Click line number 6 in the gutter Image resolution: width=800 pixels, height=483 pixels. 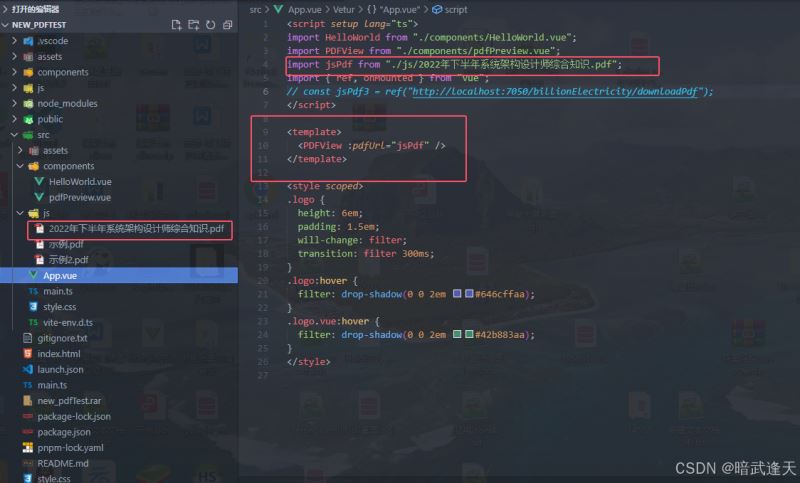pyautogui.click(x=265, y=91)
